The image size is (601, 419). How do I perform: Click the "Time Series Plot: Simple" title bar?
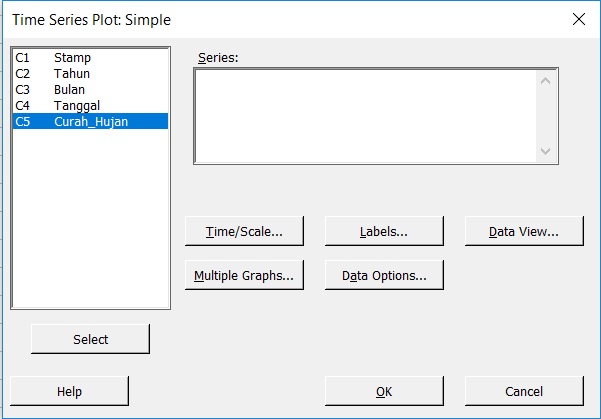pos(250,18)
